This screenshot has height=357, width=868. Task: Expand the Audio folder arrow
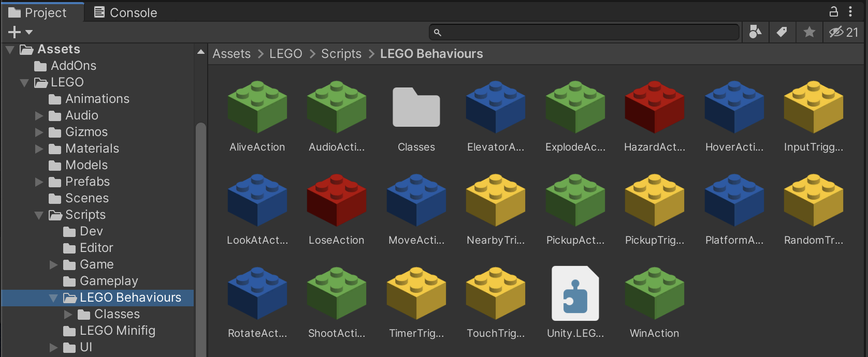[39, 115]
